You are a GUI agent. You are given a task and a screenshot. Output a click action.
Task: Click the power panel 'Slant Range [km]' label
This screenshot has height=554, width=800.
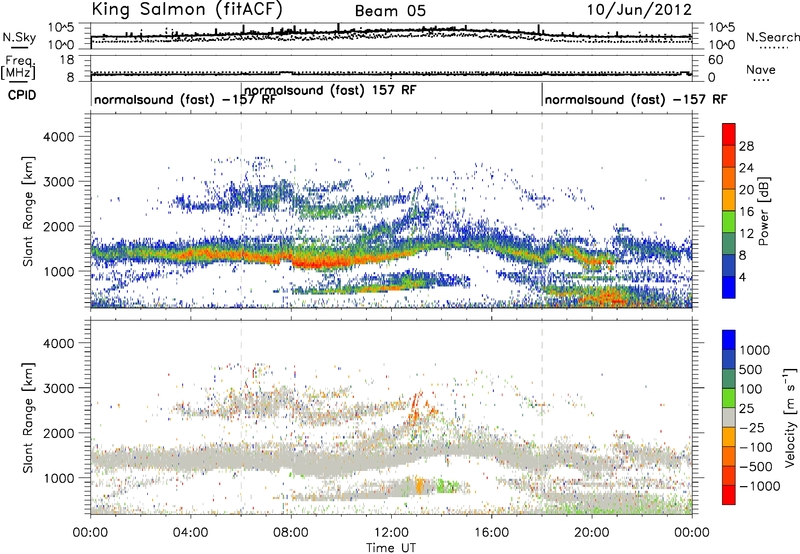point(28,211)
